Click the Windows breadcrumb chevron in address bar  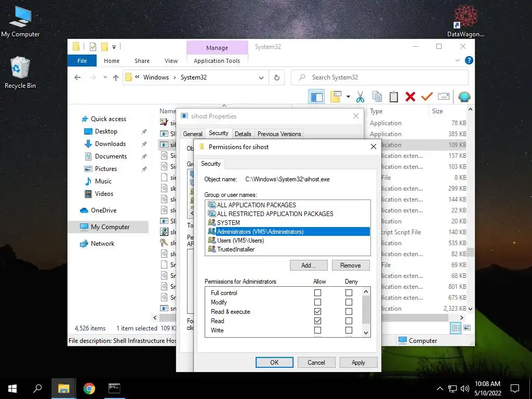tap(175, 78)
